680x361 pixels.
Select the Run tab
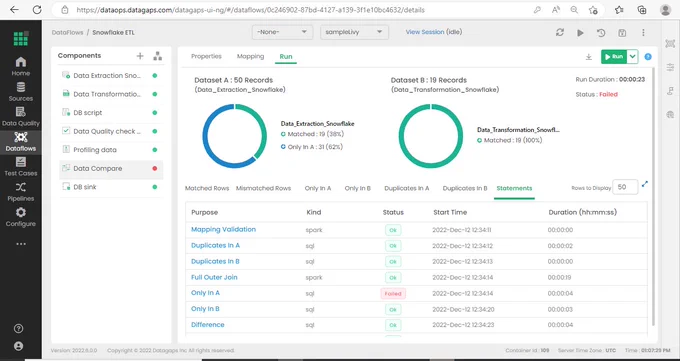tap(286, 56)
